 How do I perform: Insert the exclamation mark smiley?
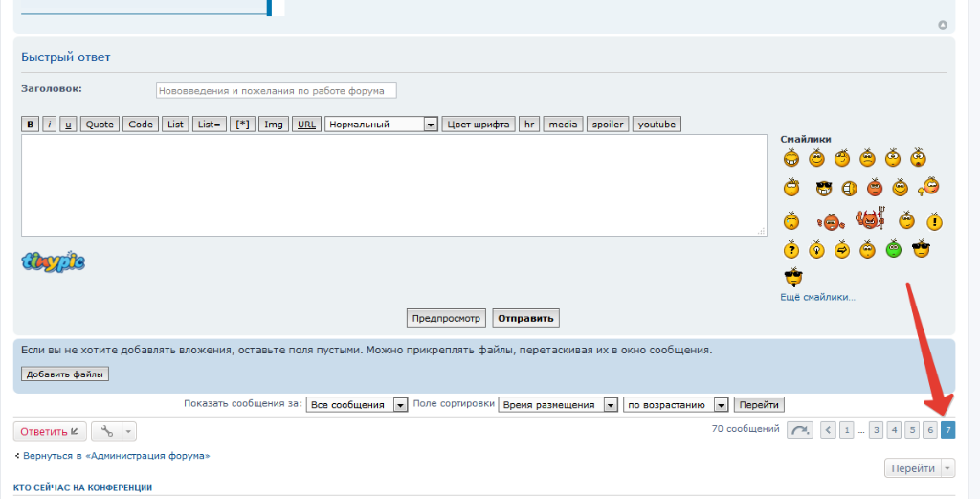(x=934, y=221)
